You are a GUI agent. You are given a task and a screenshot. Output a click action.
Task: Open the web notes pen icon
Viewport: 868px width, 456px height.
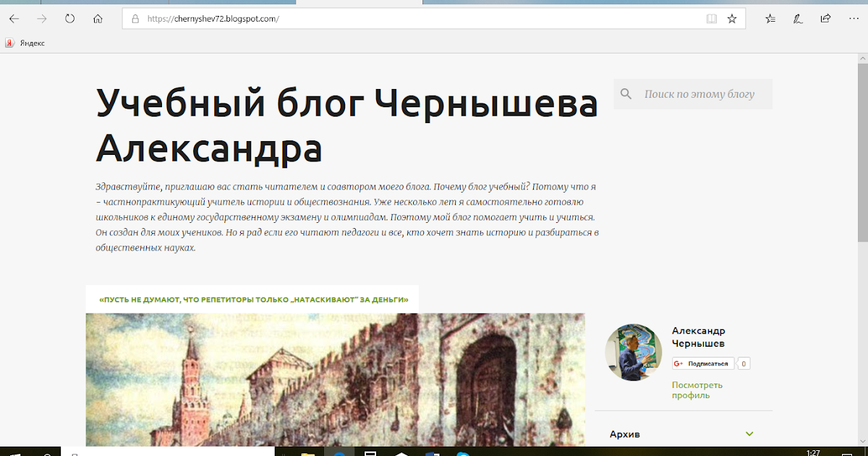(x=798, y=19)
